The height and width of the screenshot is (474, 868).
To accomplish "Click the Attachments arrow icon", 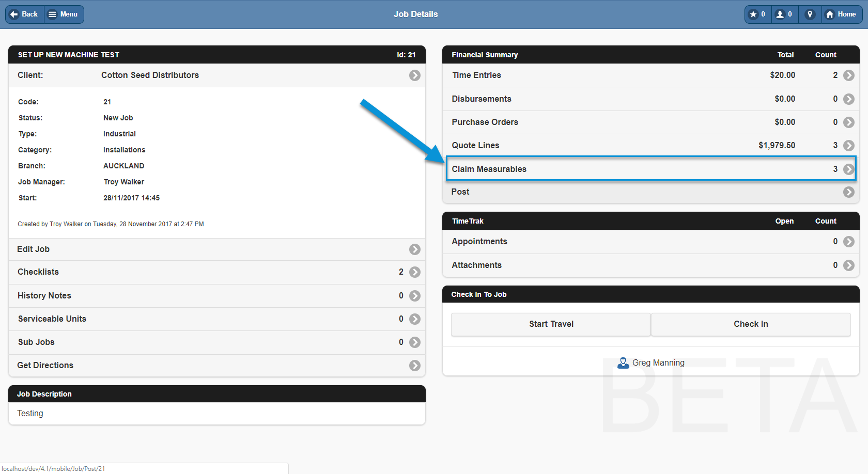I will pyautogui.click(x=849, y=265).
